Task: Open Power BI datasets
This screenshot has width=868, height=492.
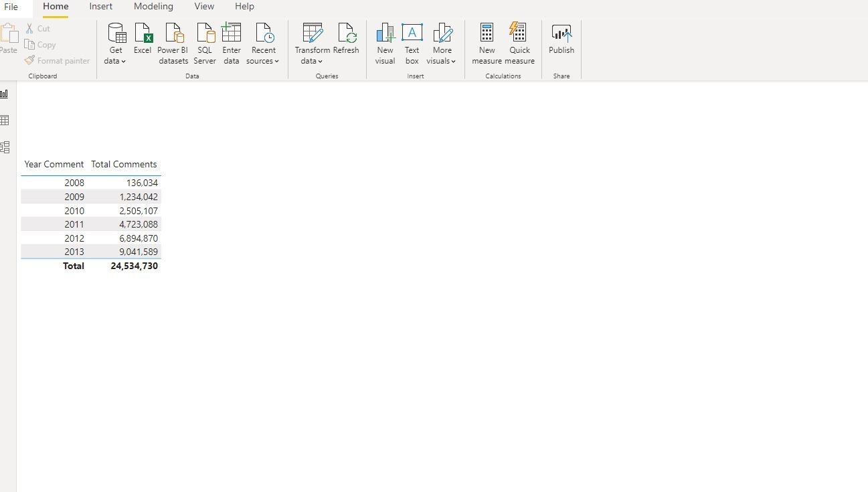Action: pyautogui.click(x=173, y=44)
